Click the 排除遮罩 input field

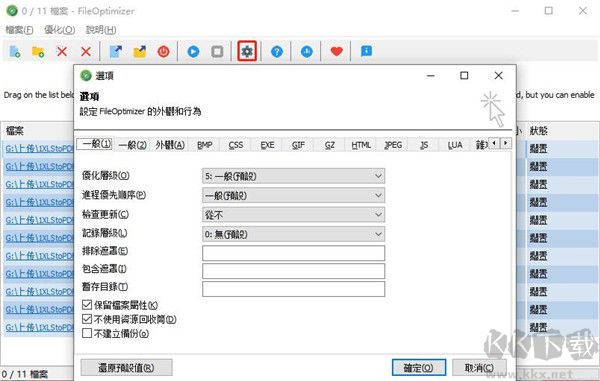coord(293,253)
